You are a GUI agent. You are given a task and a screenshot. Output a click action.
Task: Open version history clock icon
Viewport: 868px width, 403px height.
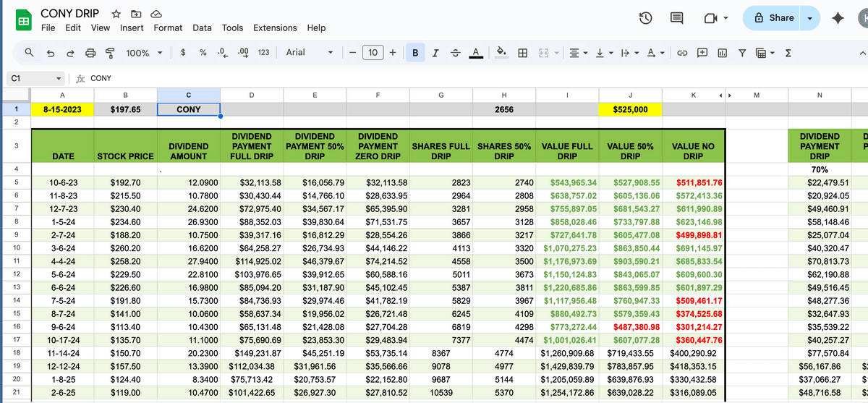coord(647,18)
